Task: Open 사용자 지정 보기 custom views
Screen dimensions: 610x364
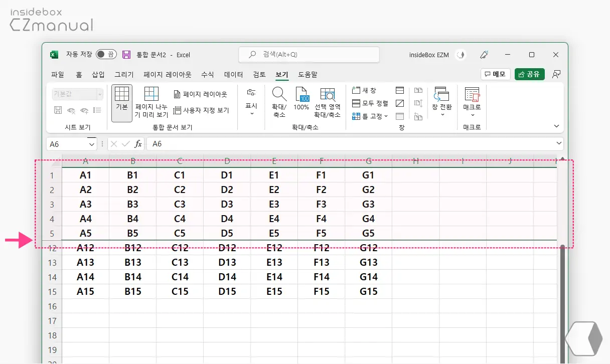Action: [x=201, y=110]
